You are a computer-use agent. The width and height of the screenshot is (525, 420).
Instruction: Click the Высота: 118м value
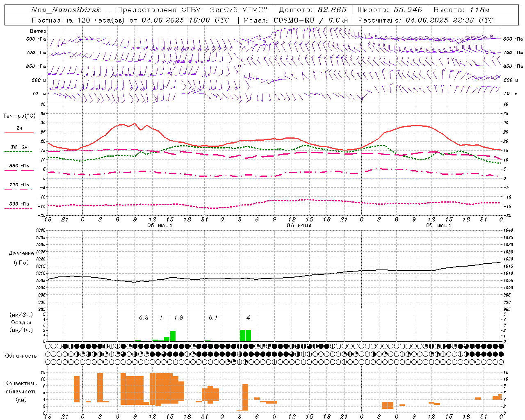461,10
